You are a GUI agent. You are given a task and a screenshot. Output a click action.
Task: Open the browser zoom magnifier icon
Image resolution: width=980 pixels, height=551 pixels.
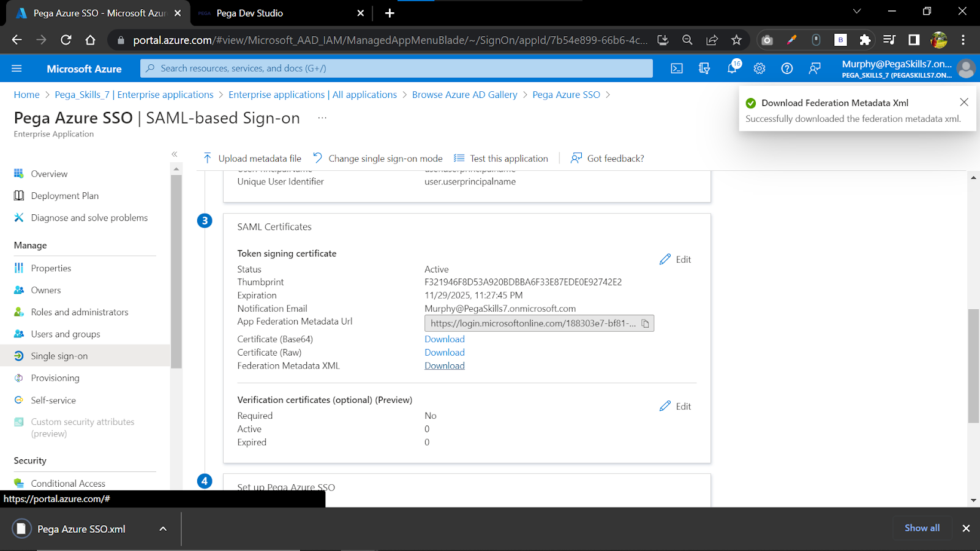click(x=687, y=40)
